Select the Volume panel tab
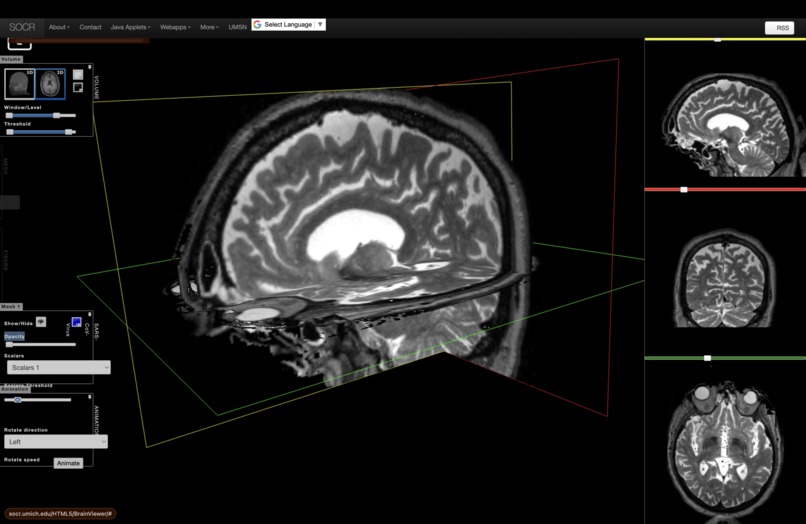This screenshot has width=806, height=524. (11, 59)
